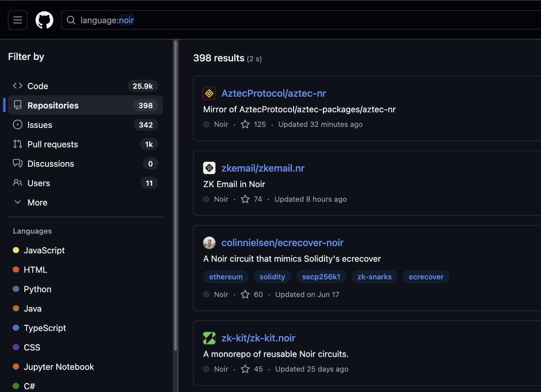
Task: Click the Repositories book icon
Action: 18,105
